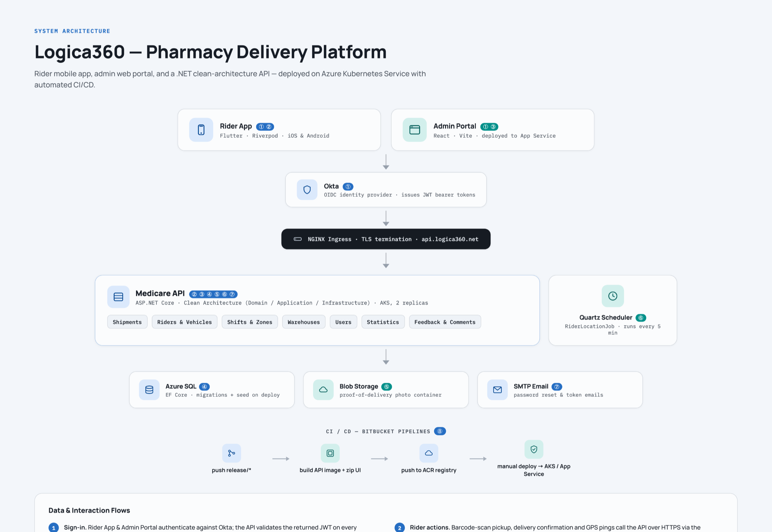772x532 pixels.
Task: Click the step 7 badge beside SMTP Email
Action: tap(557, 387)
